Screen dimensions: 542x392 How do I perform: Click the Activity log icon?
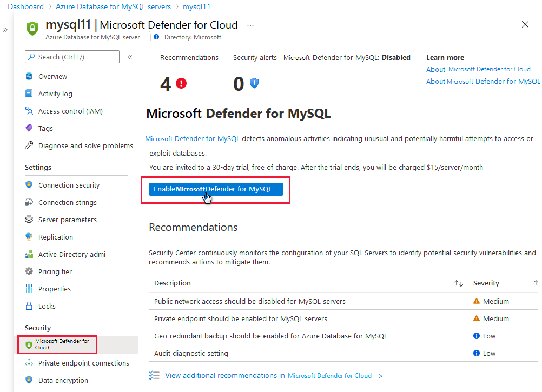click(x=29, y=94)
